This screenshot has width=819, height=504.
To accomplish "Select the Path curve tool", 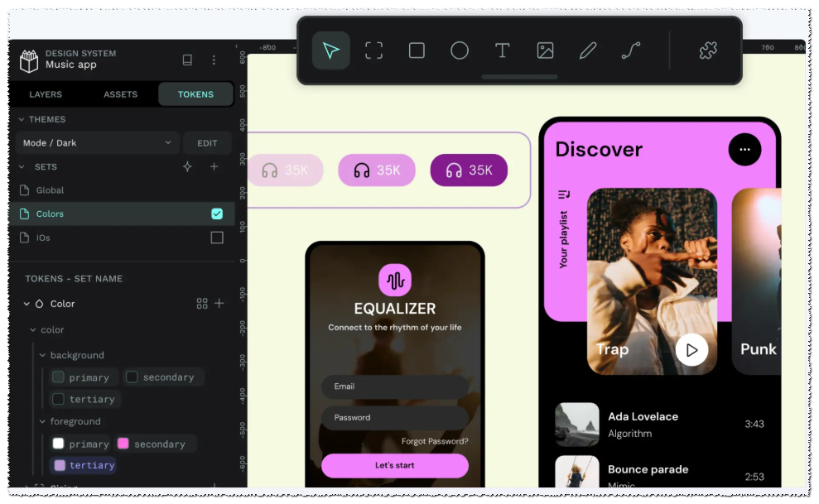I will [x=630, y=50].
